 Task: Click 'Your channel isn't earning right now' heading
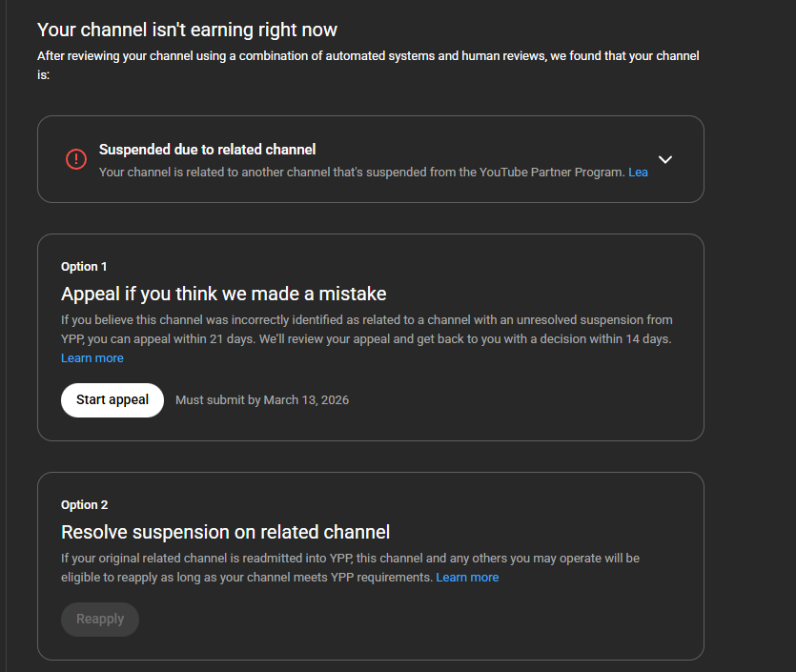[x=187, y=30]
